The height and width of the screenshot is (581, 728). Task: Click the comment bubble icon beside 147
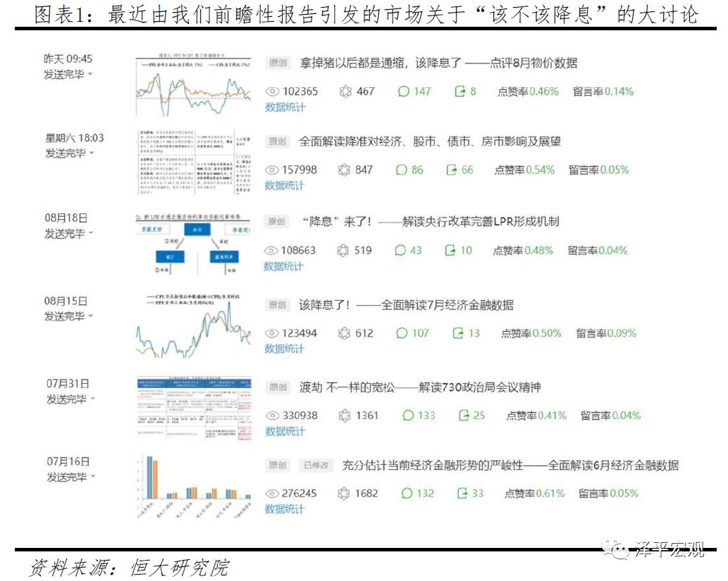pos(403,92)
